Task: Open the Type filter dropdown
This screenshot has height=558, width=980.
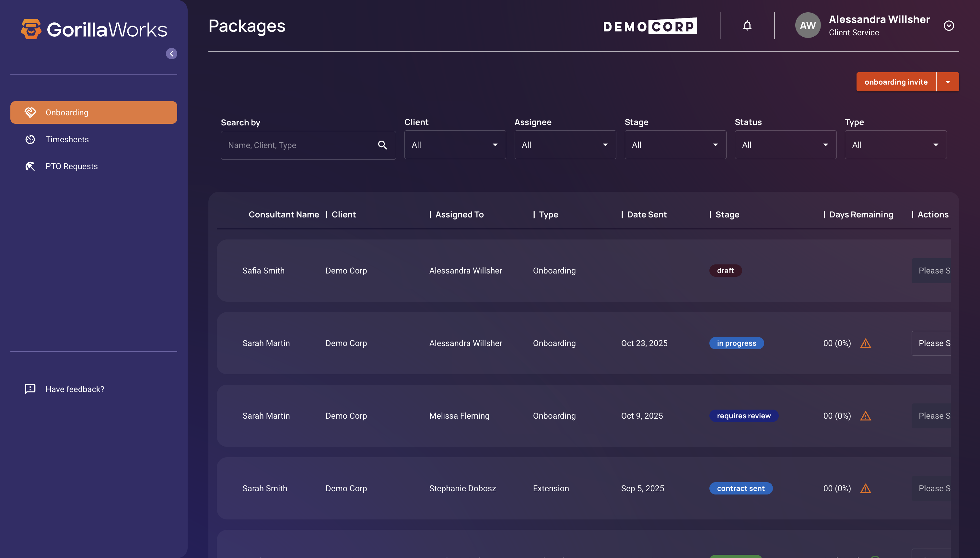Action: tap(895, 145)
